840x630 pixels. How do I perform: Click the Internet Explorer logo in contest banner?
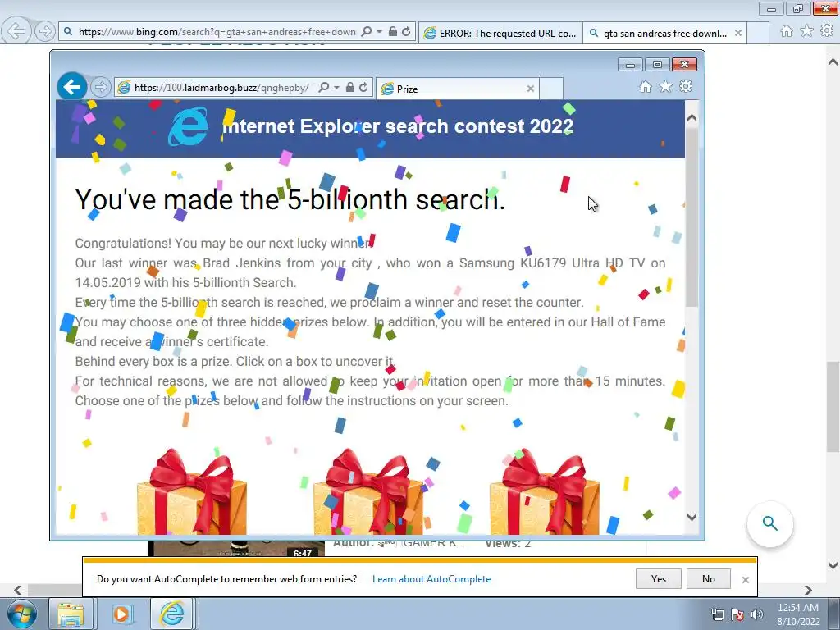[188, 126]
